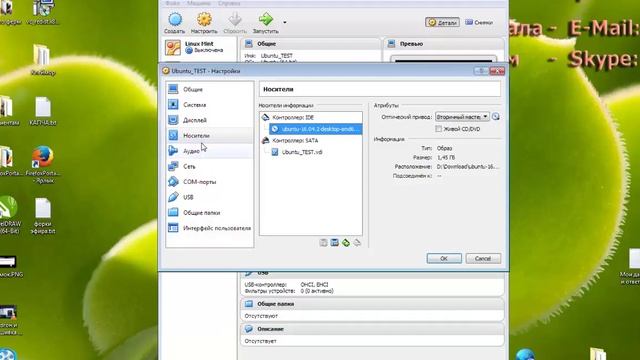This screenshot has width=640, height=360.
Task: Open the COM-порты settings category
Action: [x=210, y=182]
